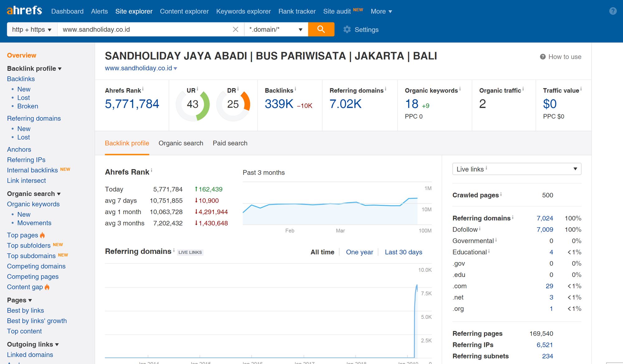
Task: Click the info icon beside Educational
Action: tap(489, 251)
